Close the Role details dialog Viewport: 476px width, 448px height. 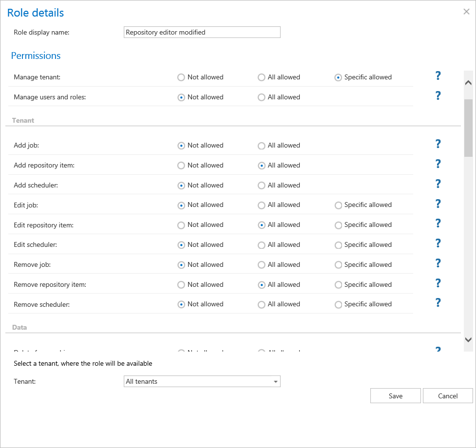coord(466,12)
